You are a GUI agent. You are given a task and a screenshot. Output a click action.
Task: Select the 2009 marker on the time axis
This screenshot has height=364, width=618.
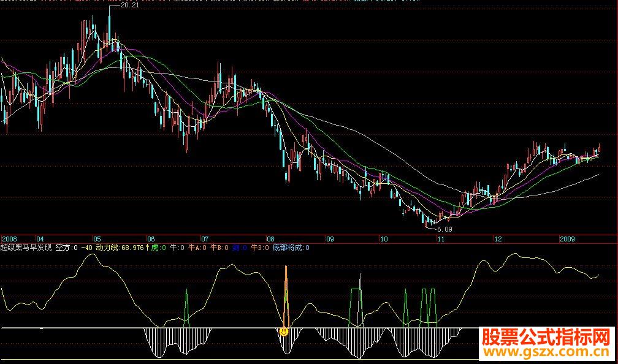pyautogui.click(x=567, y=239)
